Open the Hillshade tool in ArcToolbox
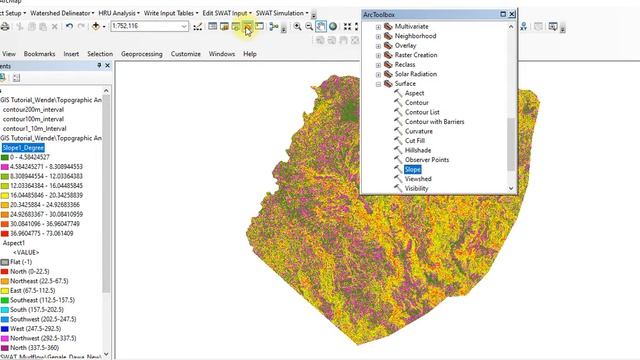The height and width of the screenshot is (360, 640). pyautogui.click(x=418, y=150)
